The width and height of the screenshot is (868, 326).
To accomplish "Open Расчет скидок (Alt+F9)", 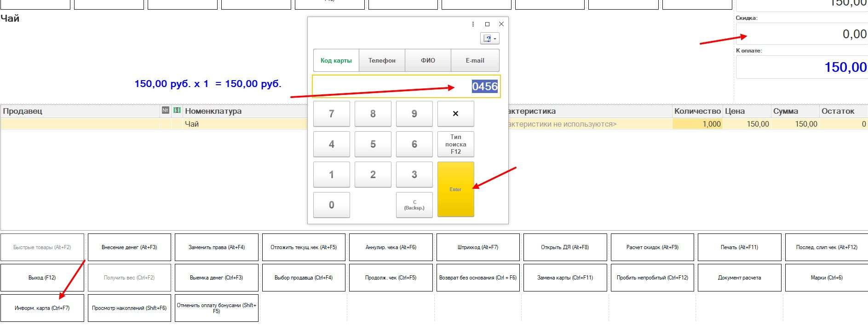I will click(x=652, y=247).
